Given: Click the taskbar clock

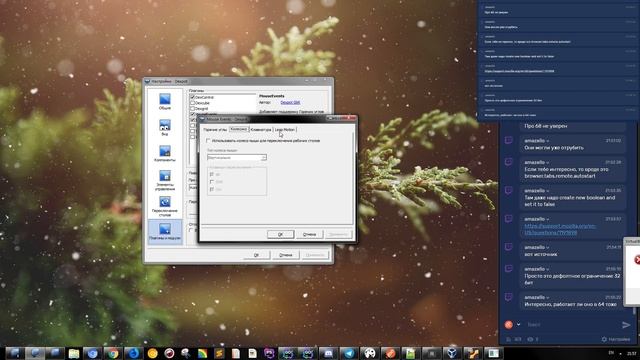Looking at the screenshot, I should click(x=631, y=353).
